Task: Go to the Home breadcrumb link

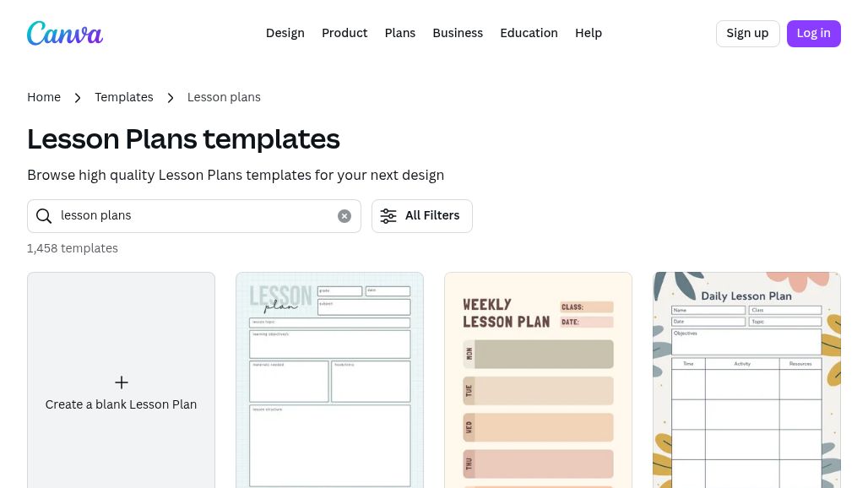Action: tap(44, 97)
